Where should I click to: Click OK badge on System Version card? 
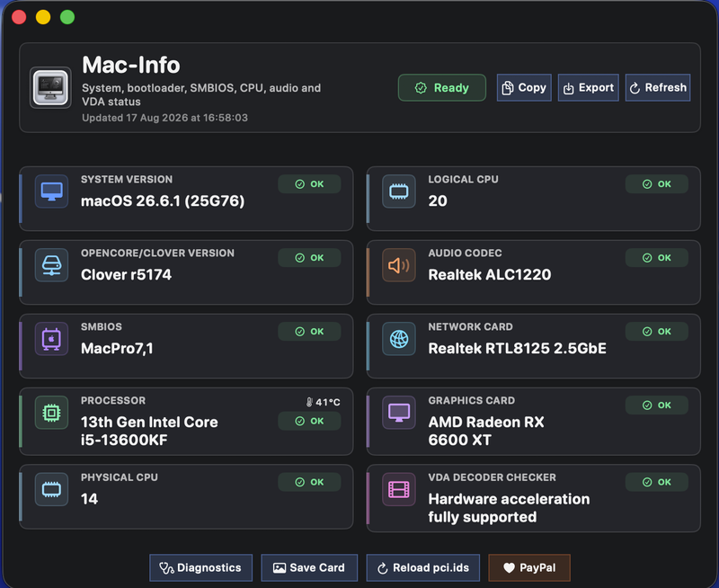tap(309, 184)
